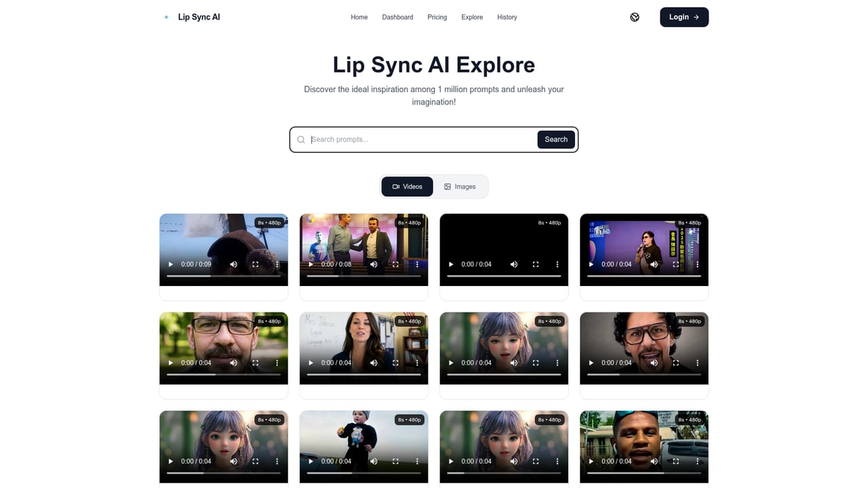Play the bearded man with glasses video
Screen dimensions: 868x488
pos(171,363)
